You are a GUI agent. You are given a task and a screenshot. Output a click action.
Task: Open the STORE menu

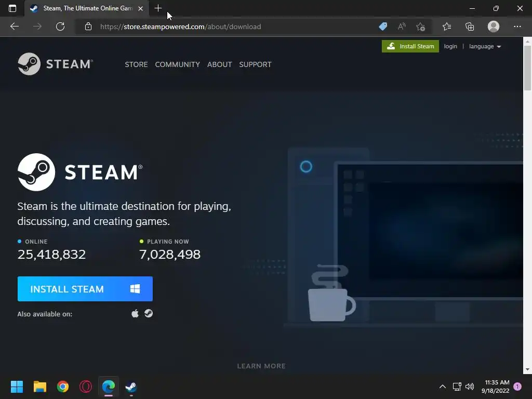pyautogui.click(x=136, y=64)
